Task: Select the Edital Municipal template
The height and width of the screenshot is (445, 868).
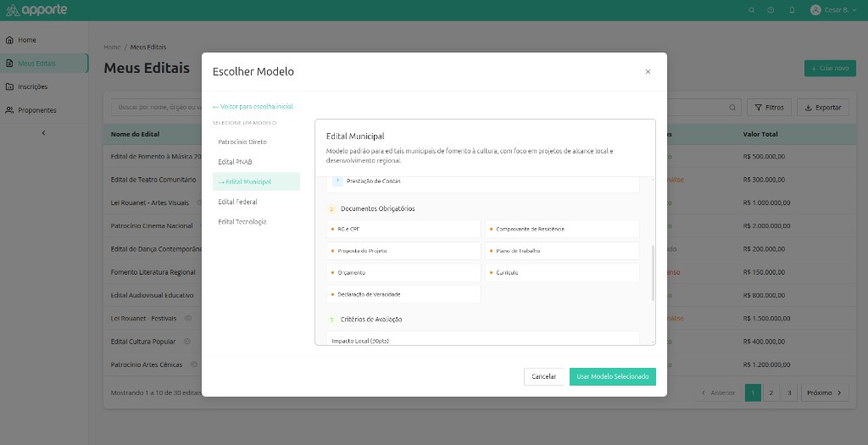Action: click(256, 181)
